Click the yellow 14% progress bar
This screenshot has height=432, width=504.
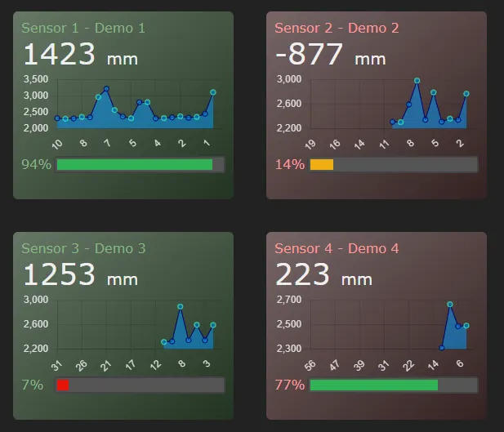pos(322,164)
